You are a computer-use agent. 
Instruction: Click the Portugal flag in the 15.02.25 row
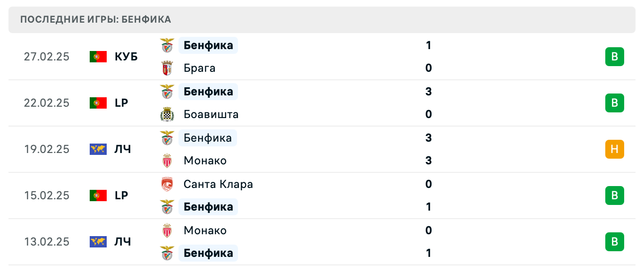pos(98,195)
